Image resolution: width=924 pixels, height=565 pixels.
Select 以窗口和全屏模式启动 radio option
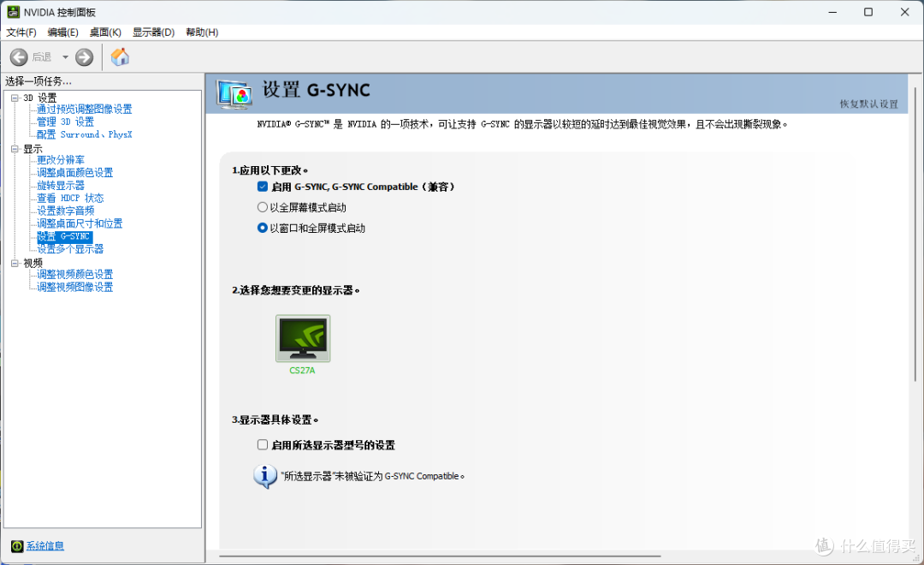tap(263, 228)
